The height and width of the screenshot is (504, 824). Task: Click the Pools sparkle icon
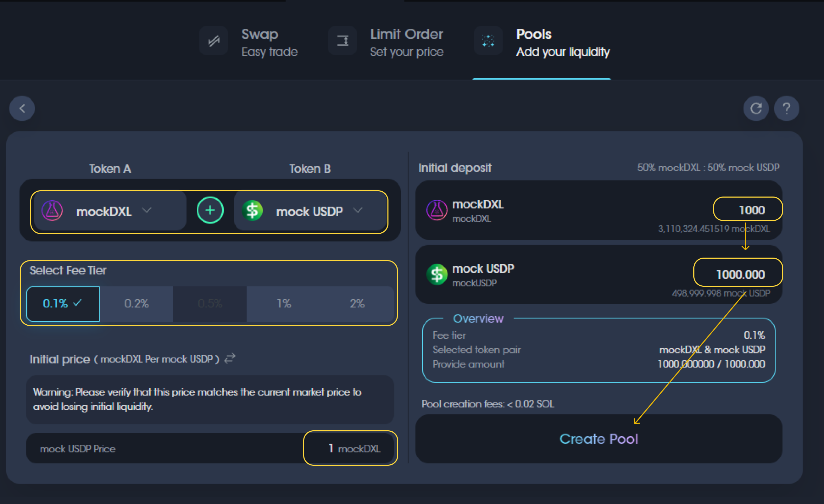point(488,41)
